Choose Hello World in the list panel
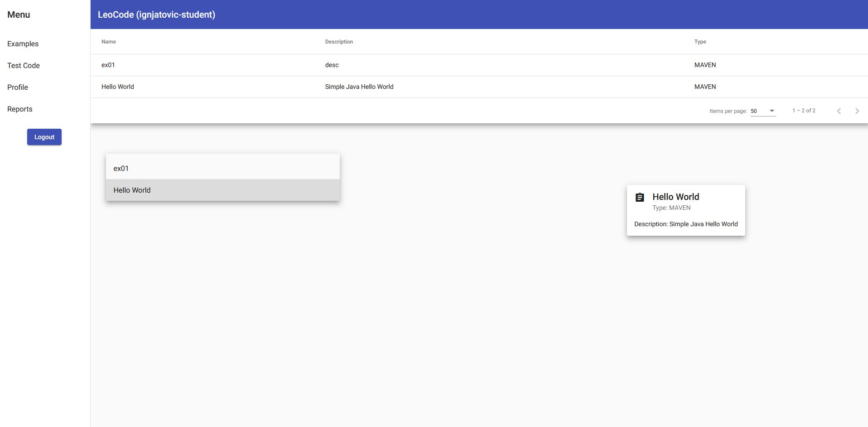Image resolution: width=868 pixels, height=427 pixels. pos(223,190)
